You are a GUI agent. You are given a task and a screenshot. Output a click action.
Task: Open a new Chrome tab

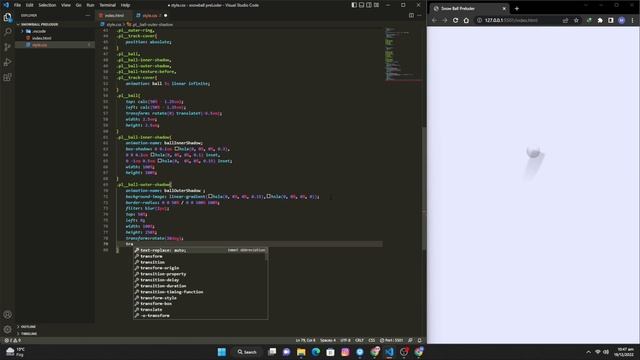click(x=517, y=9)
